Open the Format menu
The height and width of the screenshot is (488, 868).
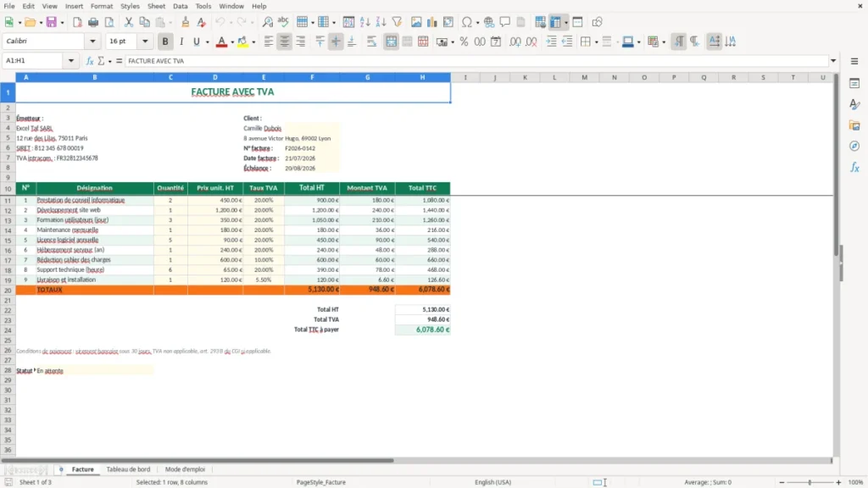click(x=102, y=6)
